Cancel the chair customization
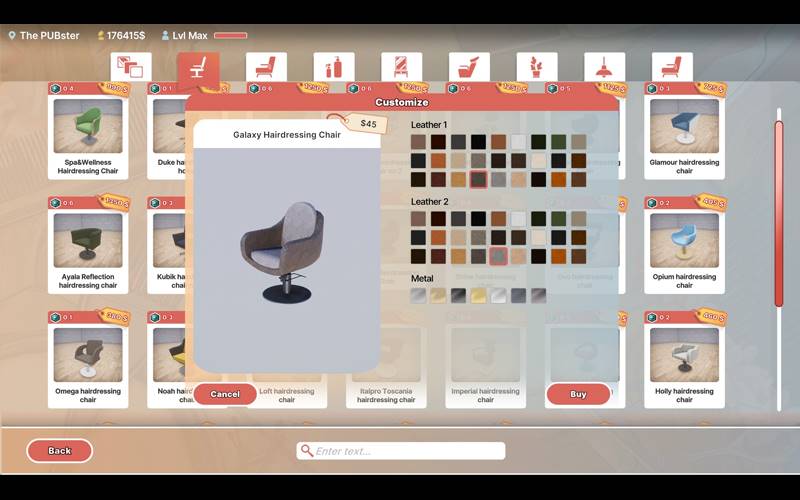 pyautogui.click(x=225, y=394)
